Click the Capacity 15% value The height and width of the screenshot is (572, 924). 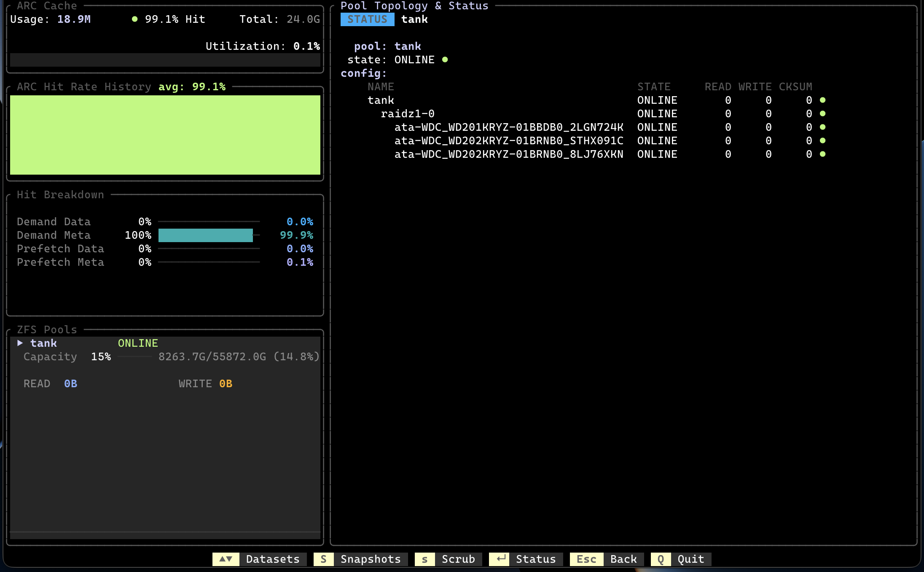tap(101, 356)
